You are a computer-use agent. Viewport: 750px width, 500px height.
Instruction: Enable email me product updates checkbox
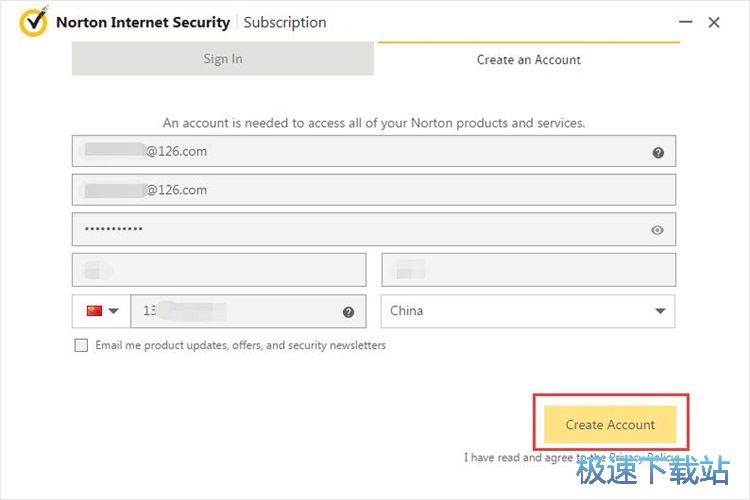(81, 346)
